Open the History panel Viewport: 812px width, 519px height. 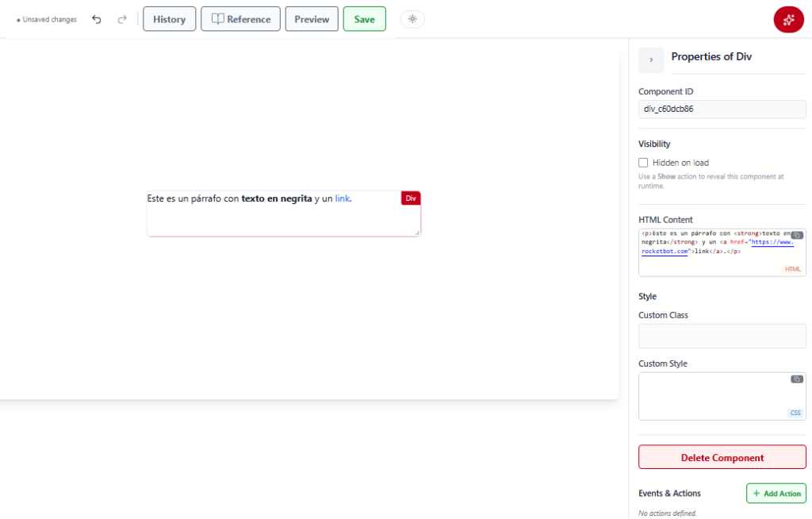point(170,19)
